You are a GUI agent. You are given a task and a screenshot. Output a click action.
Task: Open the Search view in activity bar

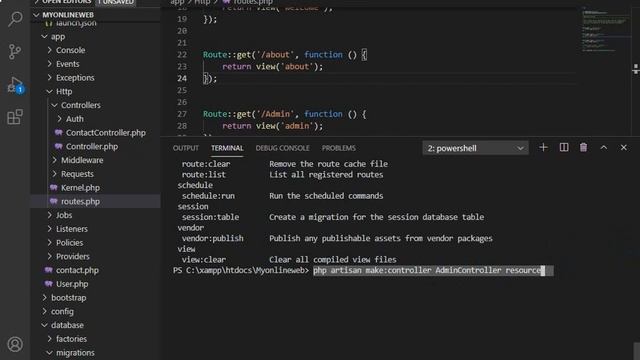pos(15,19)
